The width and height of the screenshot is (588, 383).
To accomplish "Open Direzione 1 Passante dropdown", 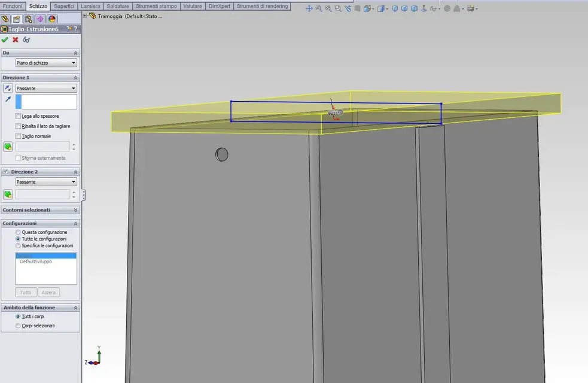I will coord(46,88).
